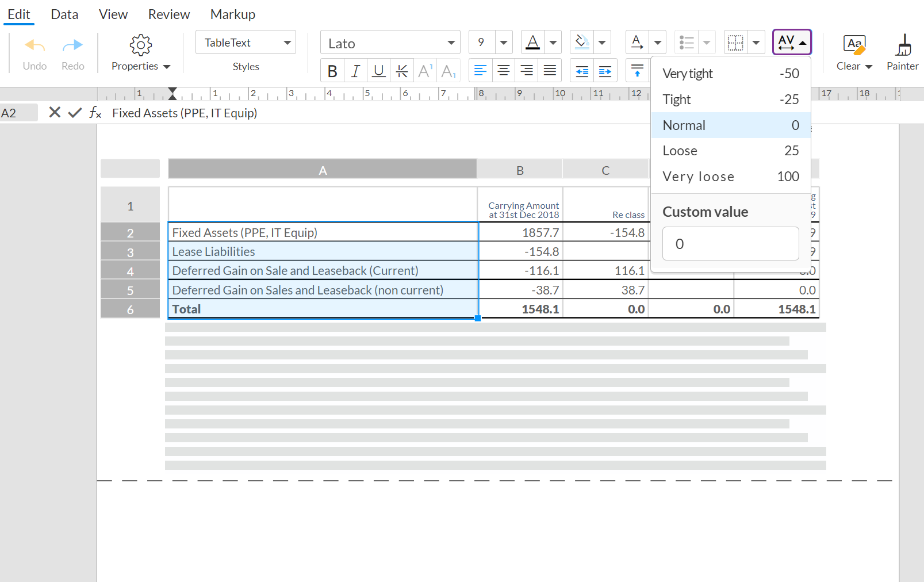Open the font size dropdown arrow

(504, 43)
